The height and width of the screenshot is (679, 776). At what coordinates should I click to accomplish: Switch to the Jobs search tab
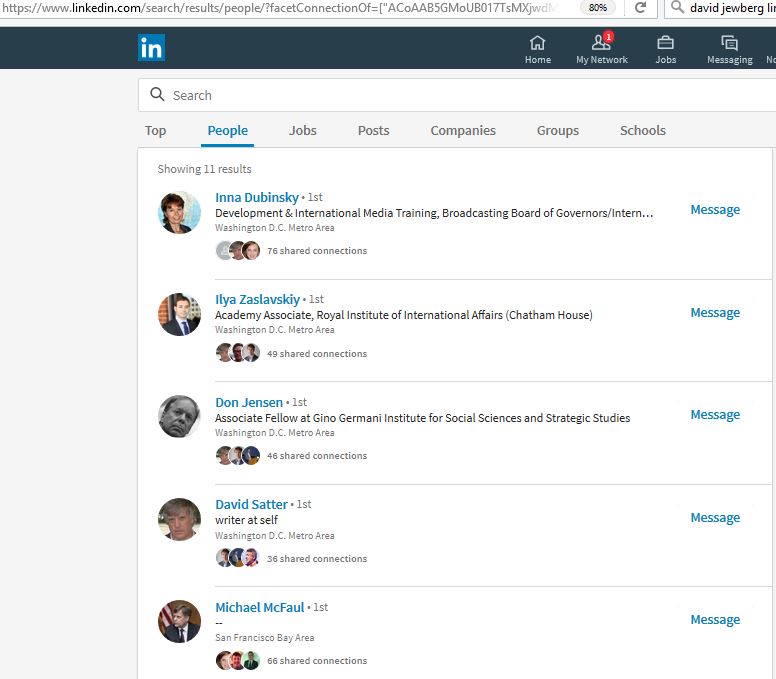[302, 131]
